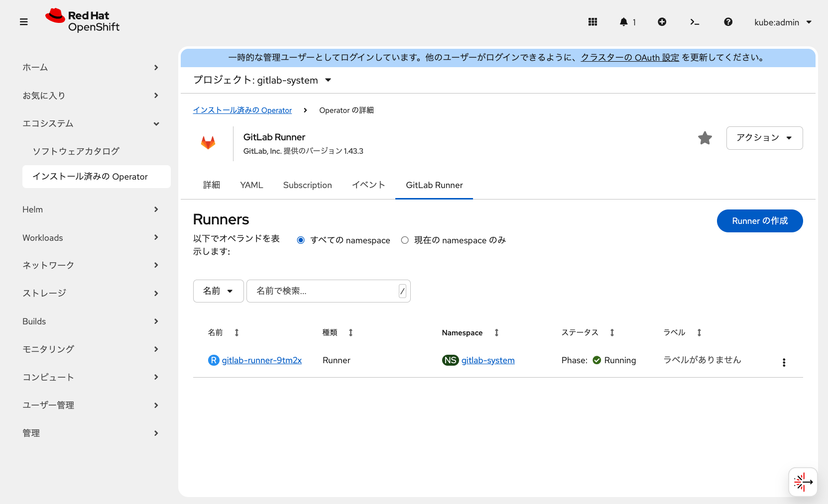This screenshot has width=828, height=504.
Task: Open the web terminal icon
Action: (695, 22)
